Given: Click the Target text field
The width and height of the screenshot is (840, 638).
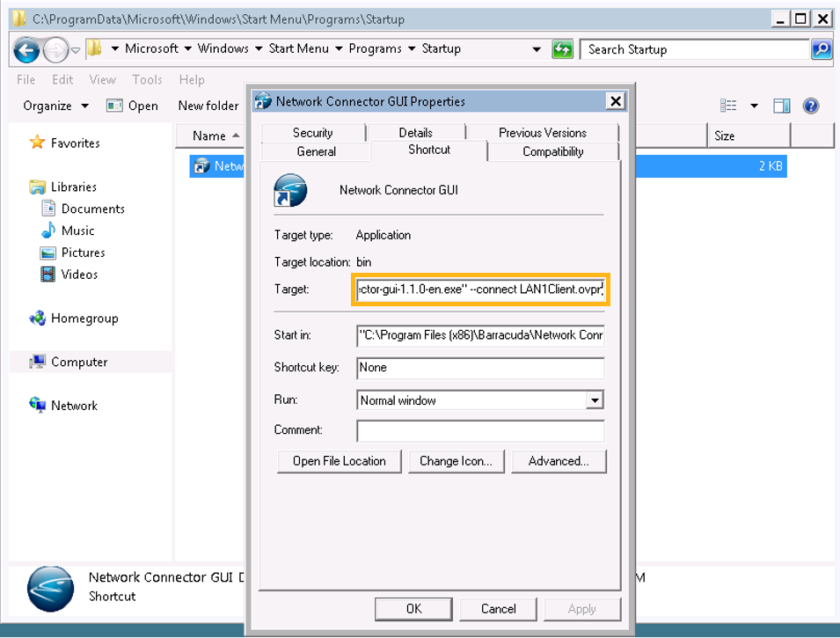Looking at the screenshot, I should click(x=480, y=290).
